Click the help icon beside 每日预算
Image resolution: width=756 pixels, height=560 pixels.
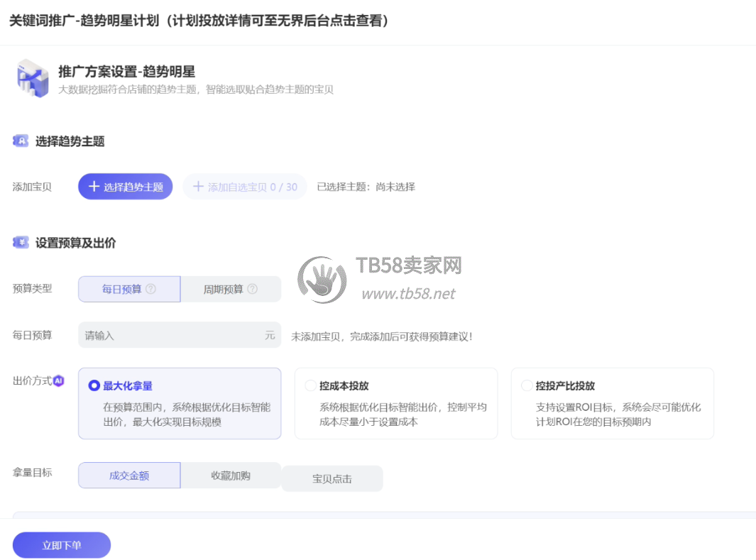click(x=150, y=290)
